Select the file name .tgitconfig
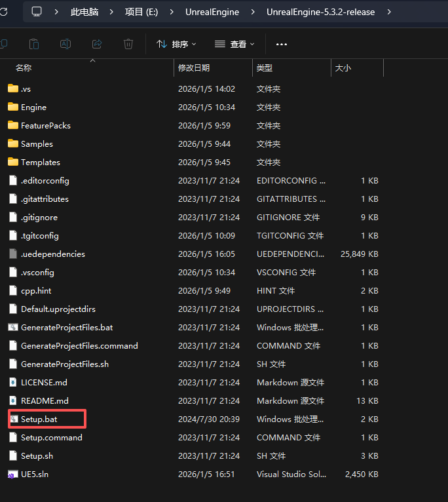Viewport: 448px width, 502px height. click(x=40, y=236)
